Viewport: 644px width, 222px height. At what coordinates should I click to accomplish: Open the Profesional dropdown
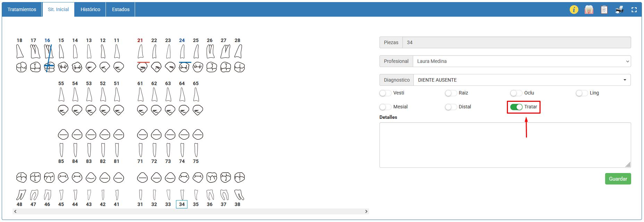click(x=521, y=61)
